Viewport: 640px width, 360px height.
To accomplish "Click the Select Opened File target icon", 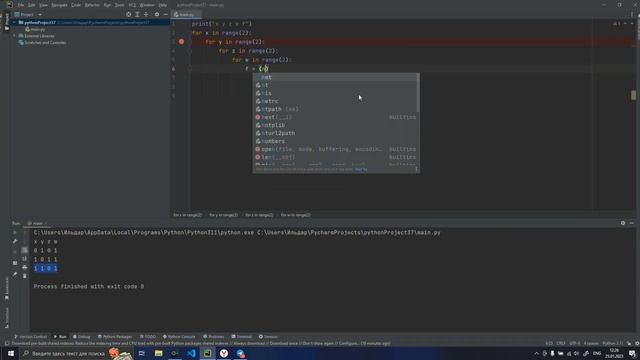I will click(x=129, y=14).
